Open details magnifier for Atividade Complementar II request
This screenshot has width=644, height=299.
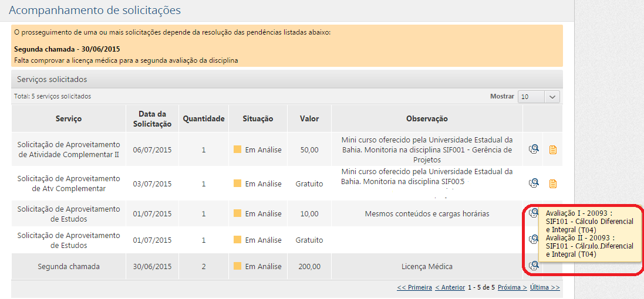click(x=534, y=149)
